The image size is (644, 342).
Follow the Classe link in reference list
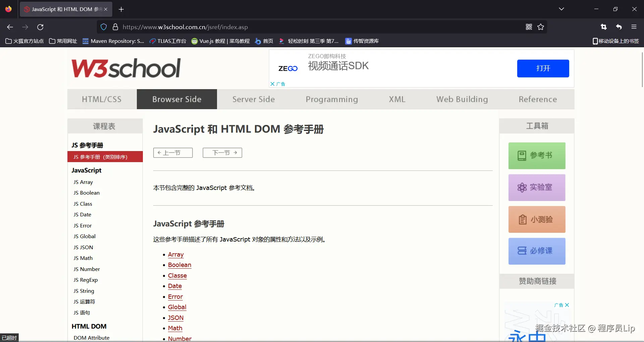177,276
